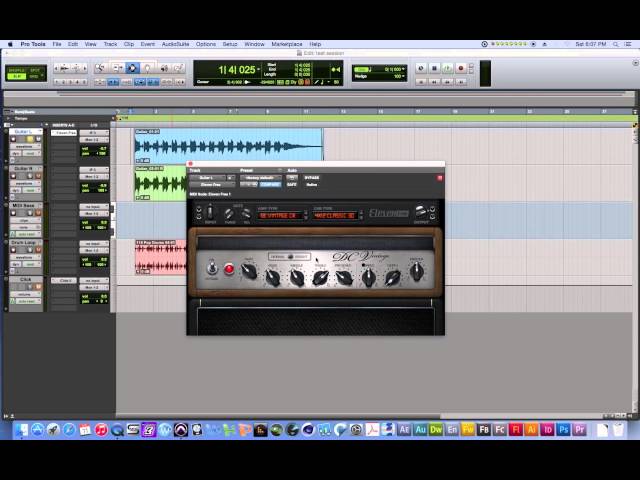The image size is (640, 480).
Task: Select the Scrubber speaker tool
Action: coord(164,68)
